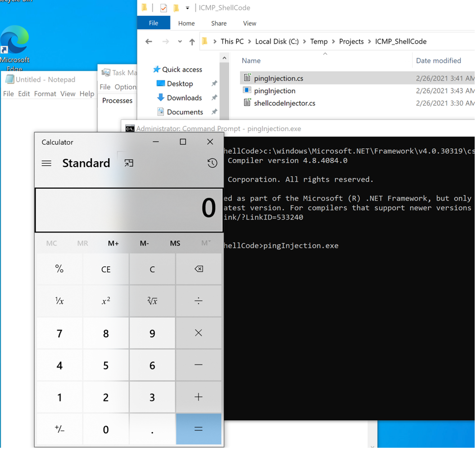Click the up-one-level arrow in File Explorer
This screenshot has height=450, width=476.
[x=192, y=41]
